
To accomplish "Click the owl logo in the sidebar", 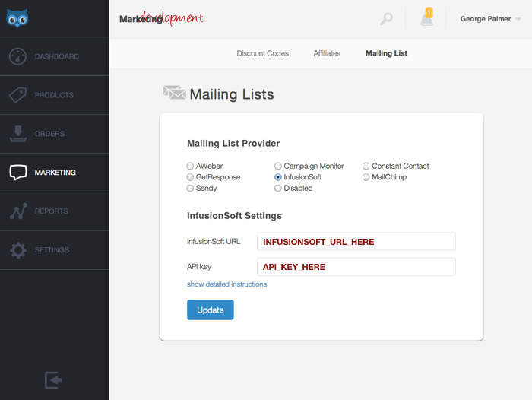I will pos(17,18).
